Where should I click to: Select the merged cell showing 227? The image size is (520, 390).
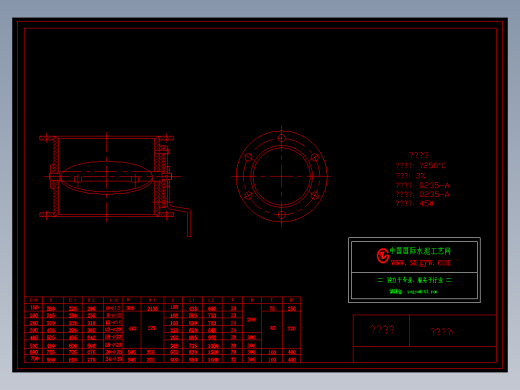tap(152, 328)
